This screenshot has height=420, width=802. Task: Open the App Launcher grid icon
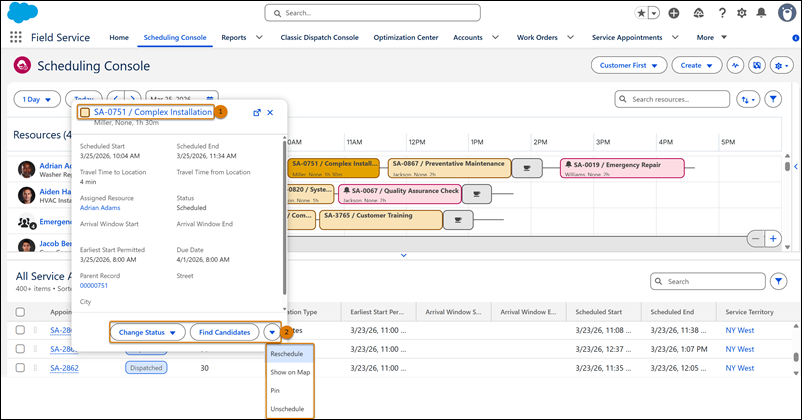(16, 37)
